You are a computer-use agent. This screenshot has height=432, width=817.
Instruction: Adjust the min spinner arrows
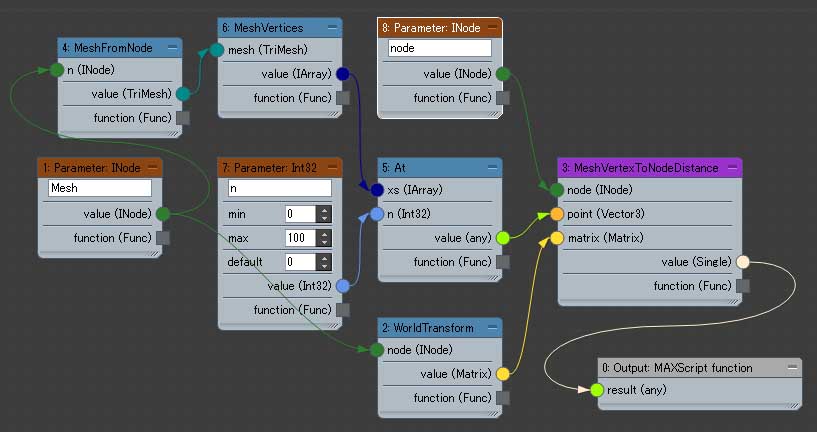click(x=324, y=214)
